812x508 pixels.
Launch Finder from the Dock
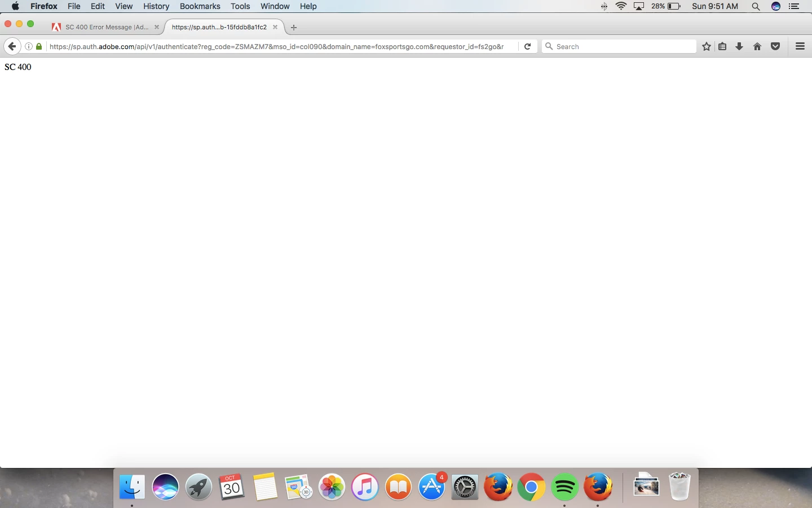(x=133, y=487)
